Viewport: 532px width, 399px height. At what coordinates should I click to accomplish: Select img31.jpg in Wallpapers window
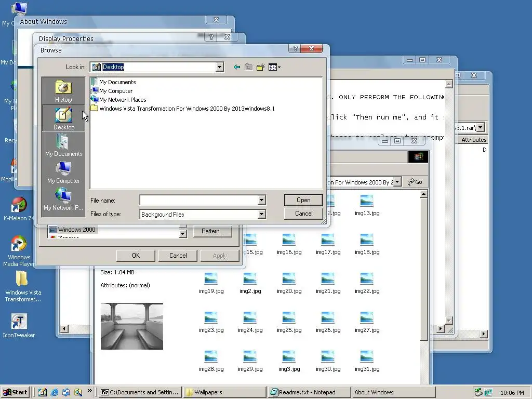367,361
